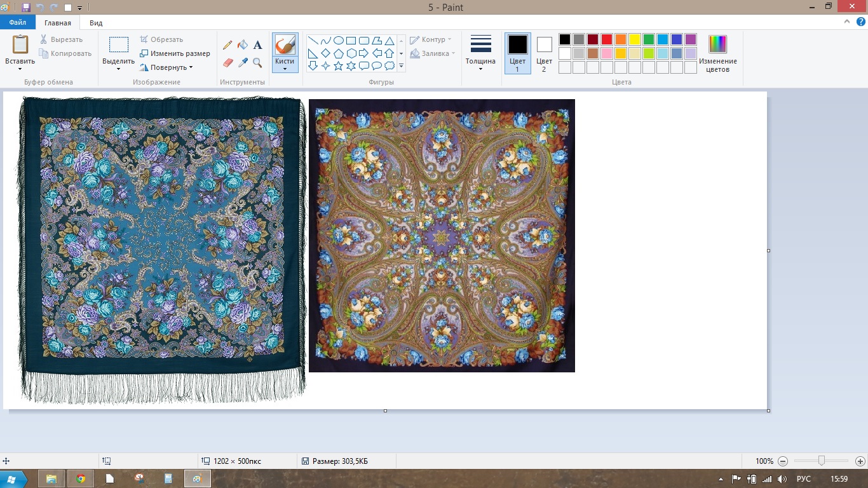
Task: Switch to the Вид tab
Action: click(x=96, y=23)
